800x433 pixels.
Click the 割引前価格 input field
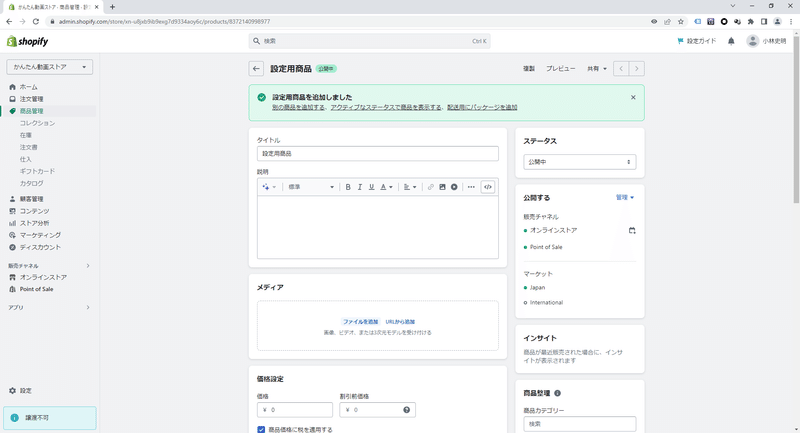(x=378, y=410)
